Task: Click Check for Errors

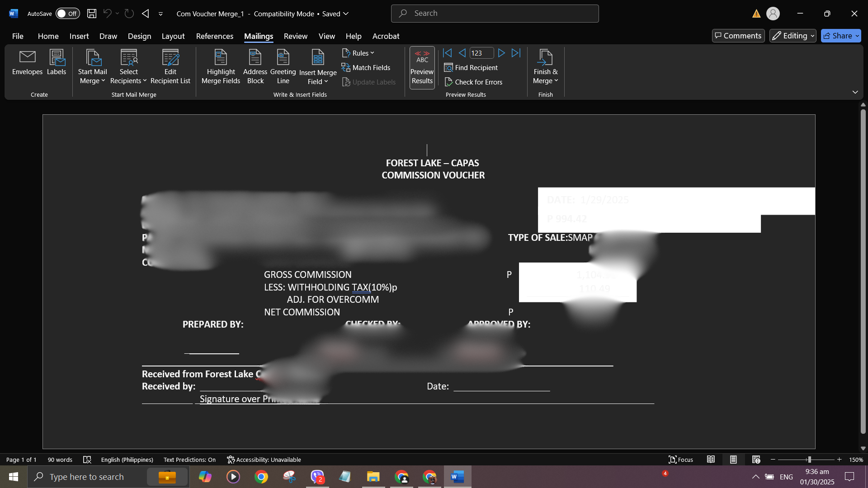Action: [473, 82]
